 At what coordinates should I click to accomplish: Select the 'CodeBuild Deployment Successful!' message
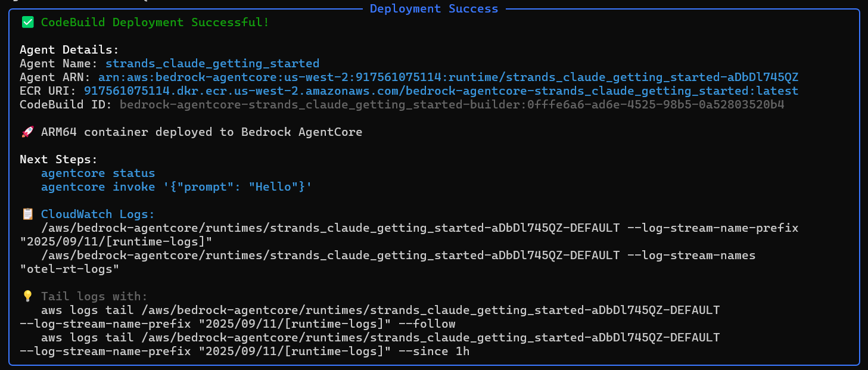(x=155, y=23)
